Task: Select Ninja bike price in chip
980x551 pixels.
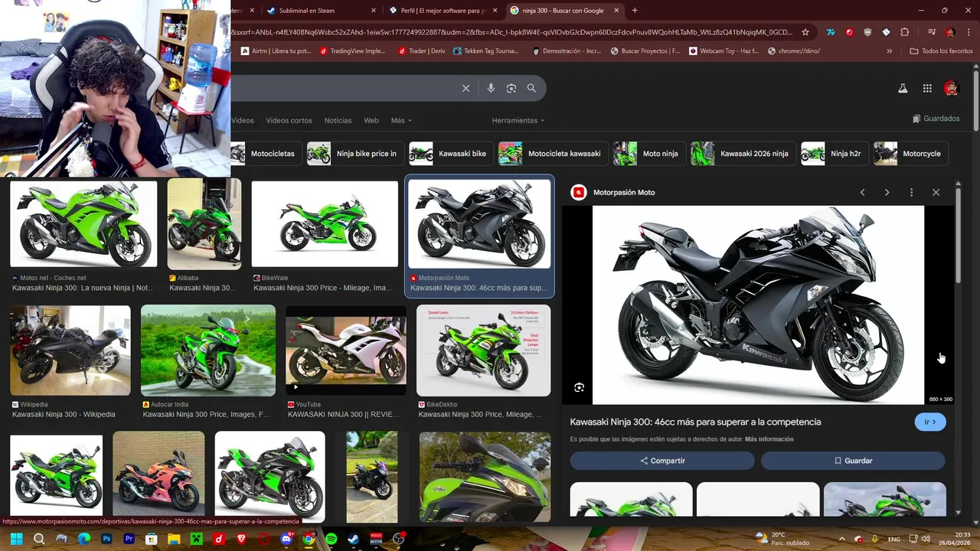Action: click(x=356, y=154)
